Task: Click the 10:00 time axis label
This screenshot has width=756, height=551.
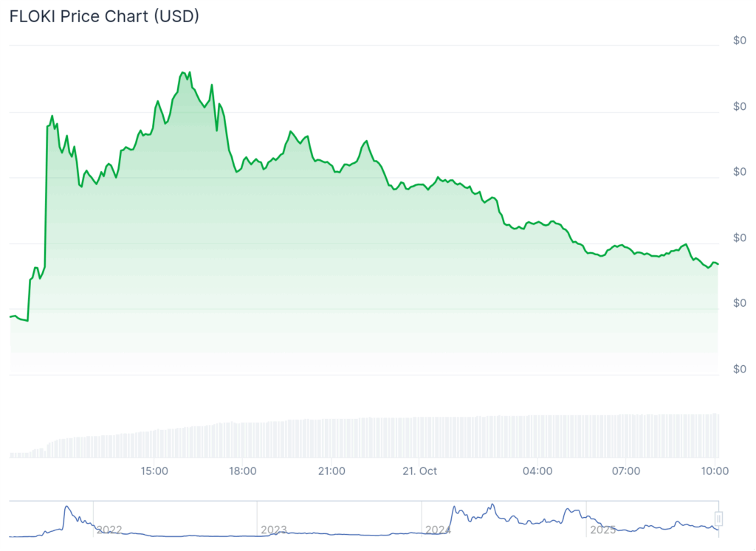Action: (715, 471)
